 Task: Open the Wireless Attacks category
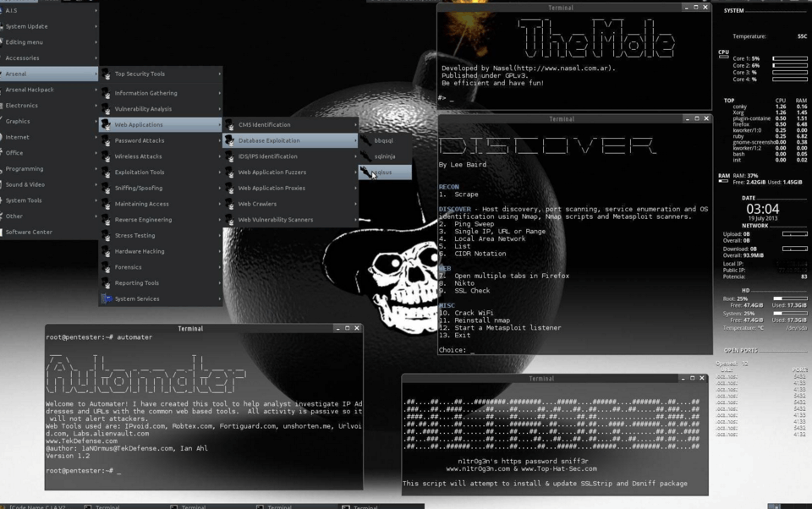138,156
